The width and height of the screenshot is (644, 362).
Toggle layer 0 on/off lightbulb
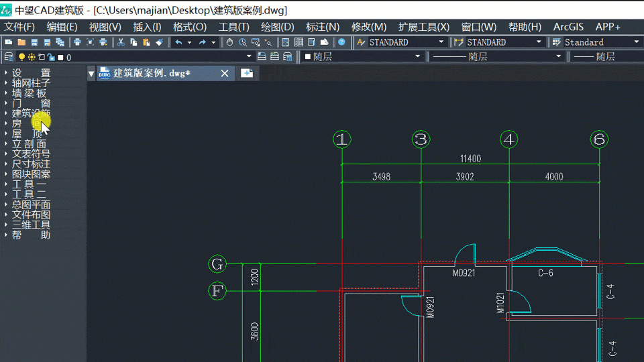point(21,58)
